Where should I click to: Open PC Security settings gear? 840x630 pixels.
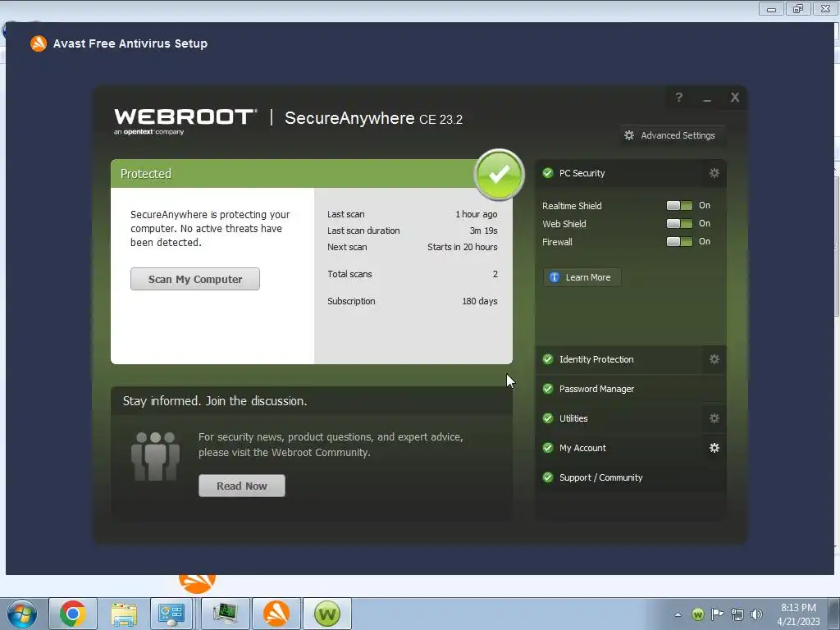click(x=714, y=173)
